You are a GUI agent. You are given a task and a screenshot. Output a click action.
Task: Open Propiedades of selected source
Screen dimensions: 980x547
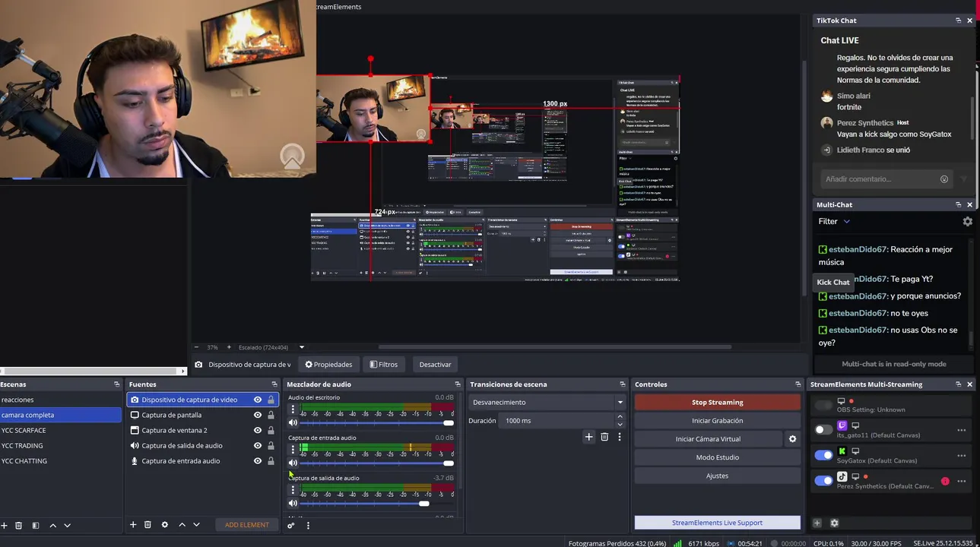click(328, 365)
